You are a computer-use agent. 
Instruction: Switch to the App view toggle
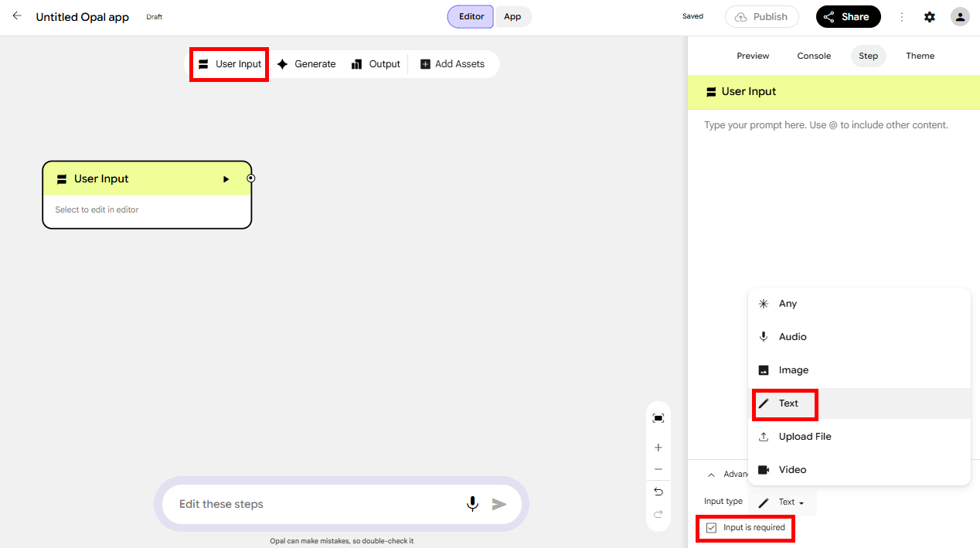(512, 16)
